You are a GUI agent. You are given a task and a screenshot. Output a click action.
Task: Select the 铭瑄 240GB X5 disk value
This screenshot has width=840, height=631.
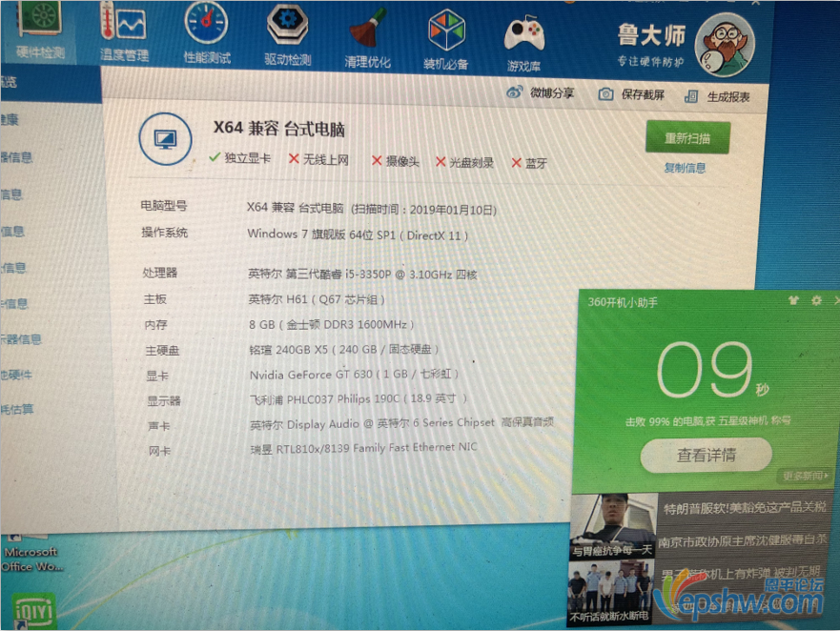pyautogui.click(x=344, y=350)
